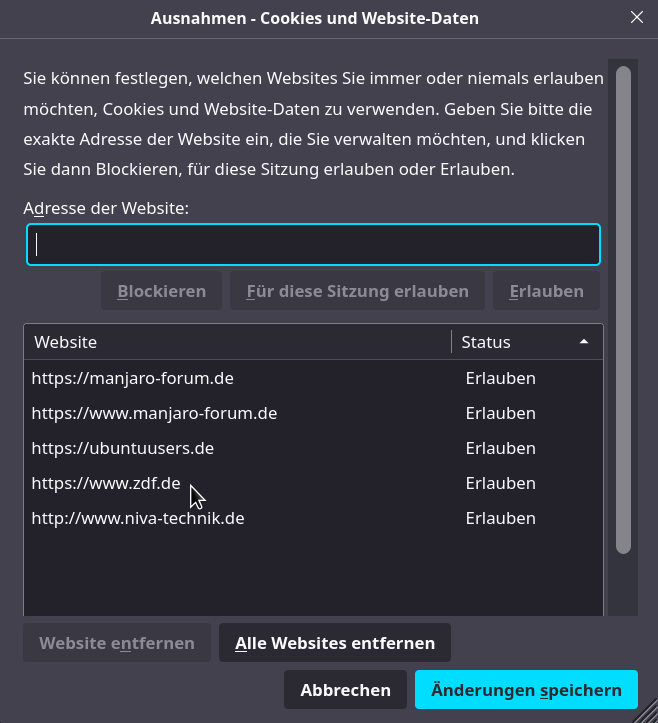The width and height of the screenshot is (658, 723).
Task: Save with Änderungen speichern button
Action: click(x=526, y=690)
